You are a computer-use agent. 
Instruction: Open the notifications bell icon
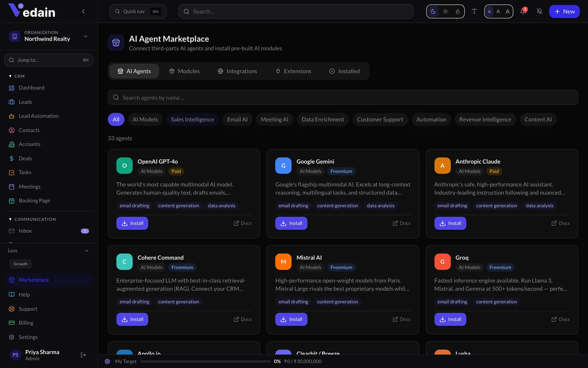[x=523, y=11]
